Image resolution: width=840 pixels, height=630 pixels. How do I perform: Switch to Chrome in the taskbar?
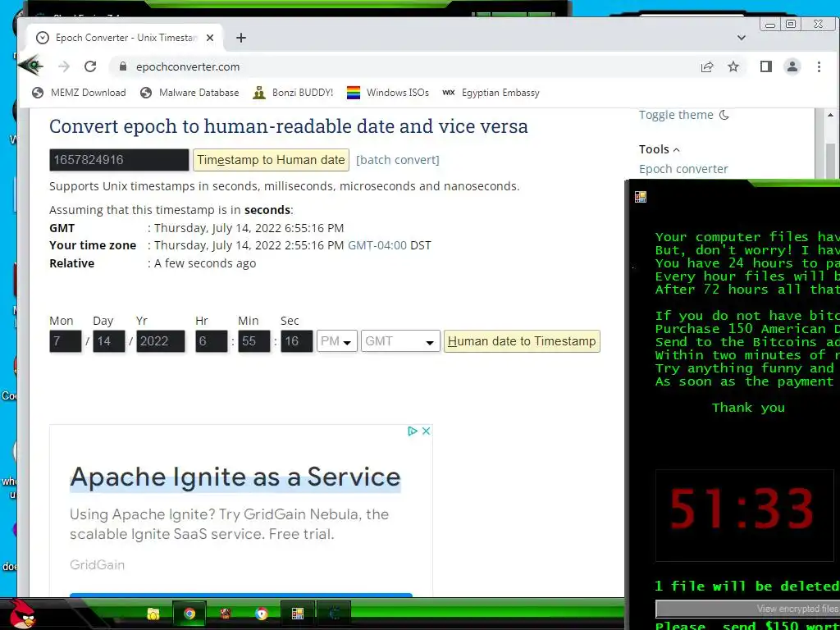189,614
